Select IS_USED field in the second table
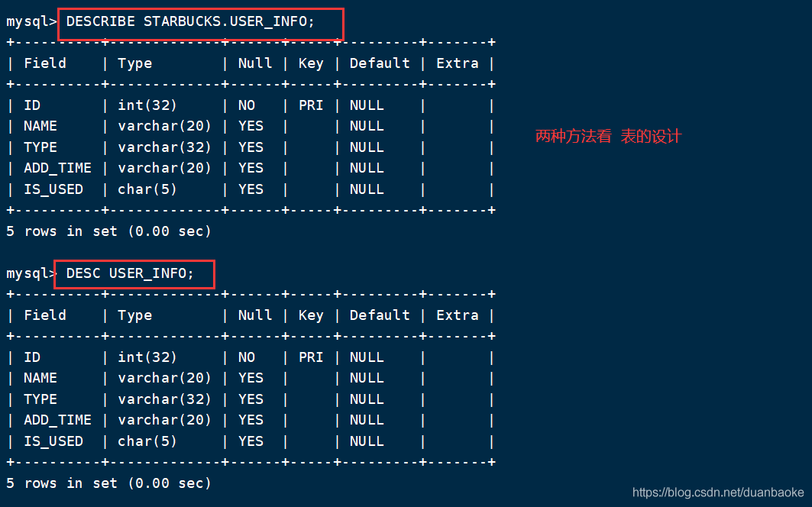812x507 pixels. (53, 441)
